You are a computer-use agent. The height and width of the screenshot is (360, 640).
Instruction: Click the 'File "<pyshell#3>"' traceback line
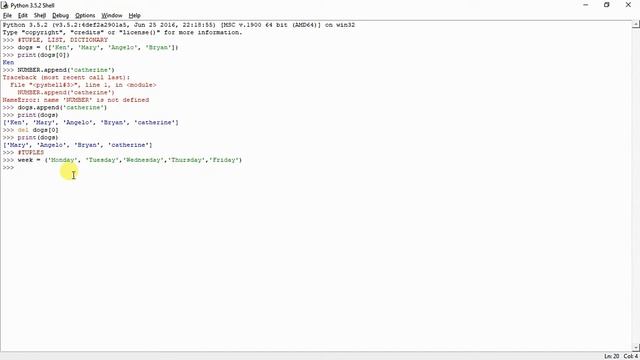83,85
